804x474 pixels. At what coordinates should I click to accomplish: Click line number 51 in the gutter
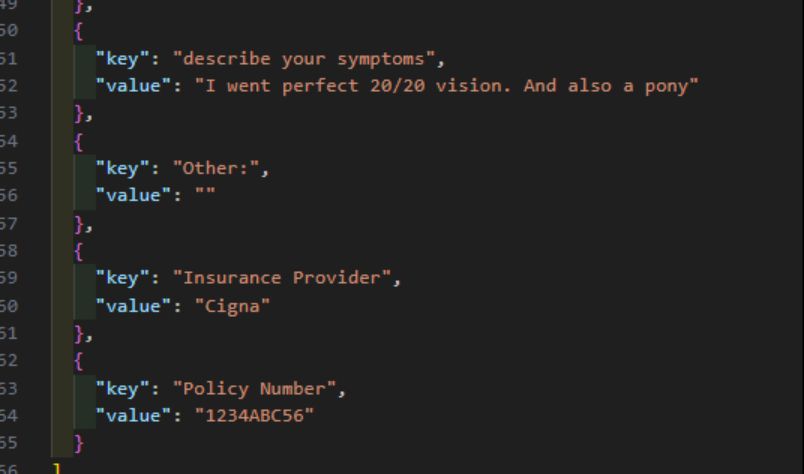9,58
